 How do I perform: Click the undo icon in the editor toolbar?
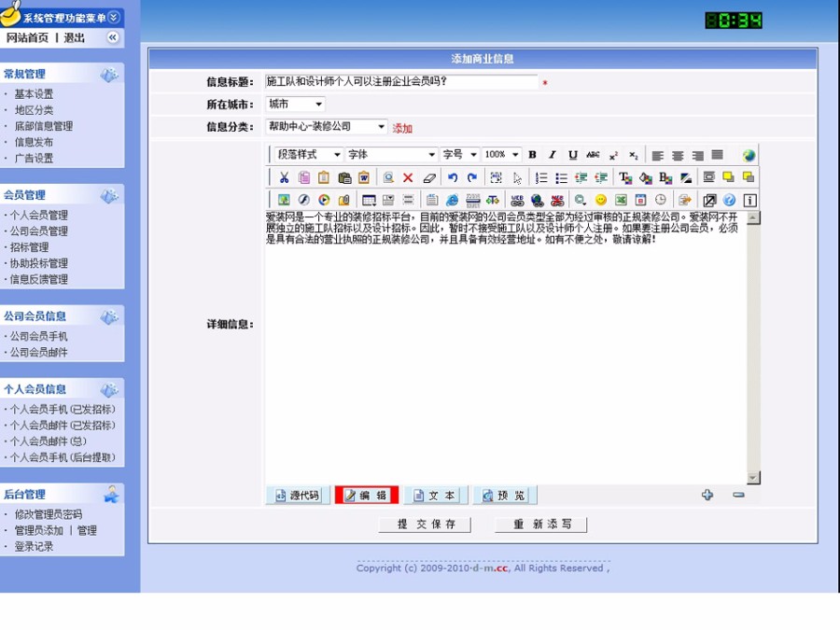(452, 177)
